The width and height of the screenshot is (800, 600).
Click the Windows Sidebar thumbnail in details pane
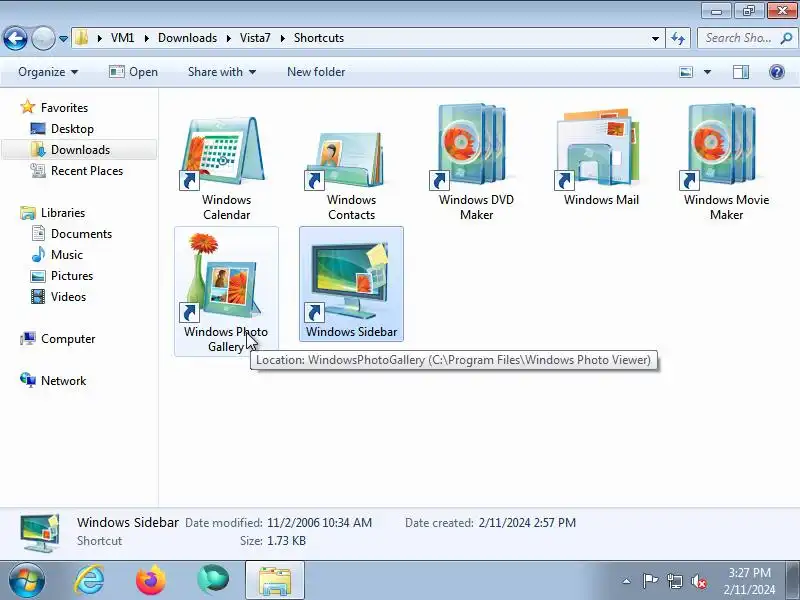click(x=40, y=533)
